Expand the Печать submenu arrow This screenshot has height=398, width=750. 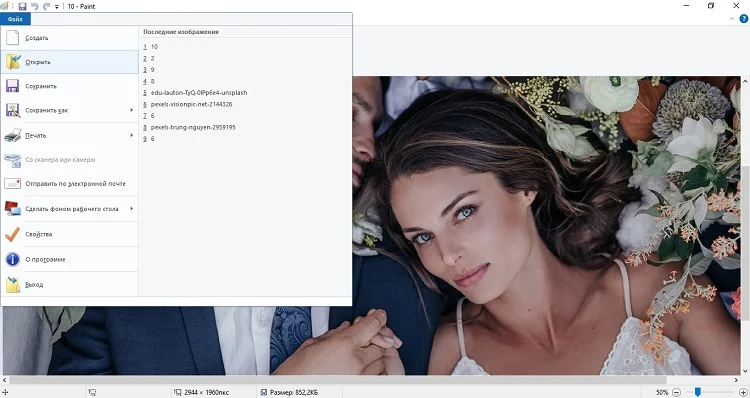132,135
